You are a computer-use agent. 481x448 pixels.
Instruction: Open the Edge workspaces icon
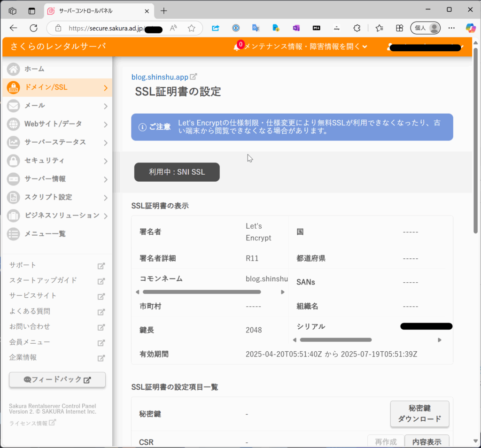[12, 11]
